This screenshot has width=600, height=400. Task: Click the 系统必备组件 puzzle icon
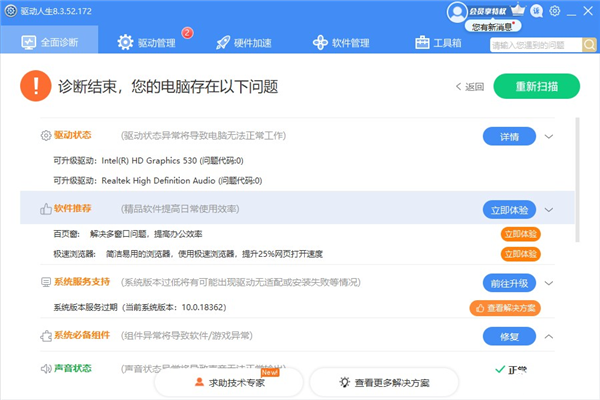pyautogui.click(x=46, y=336)
